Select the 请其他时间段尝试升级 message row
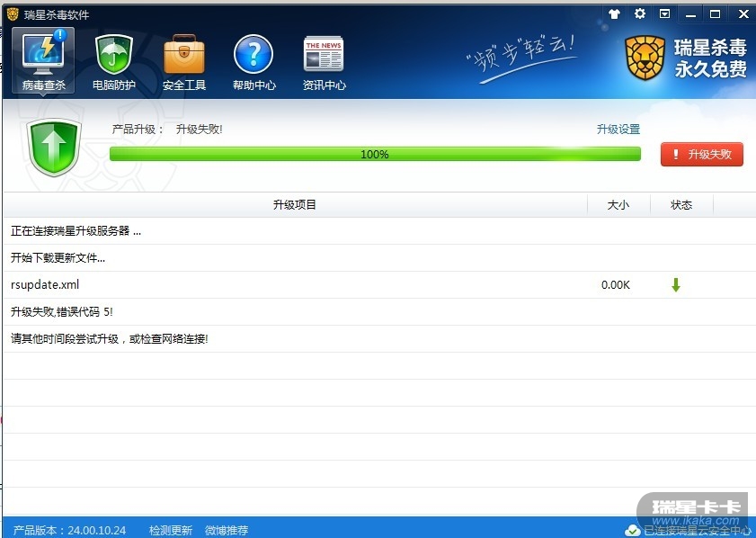This screenshot has height=538, width=756. 379,339
